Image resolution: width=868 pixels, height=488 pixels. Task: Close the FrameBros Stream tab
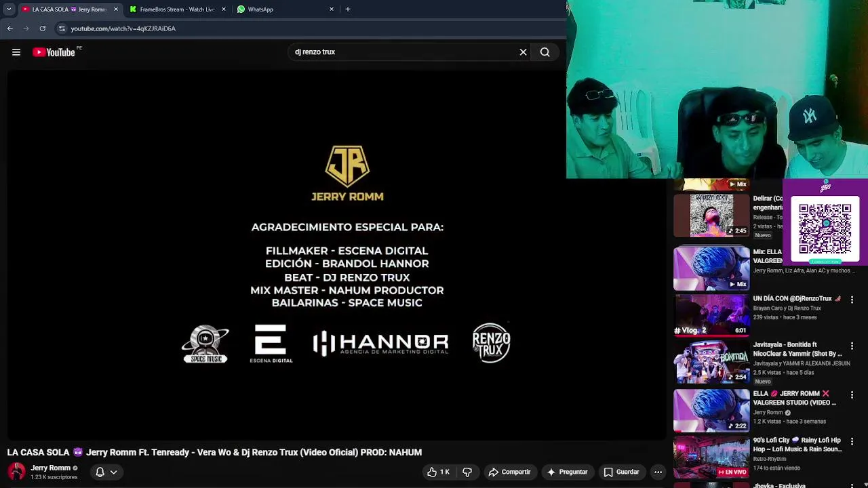pyautogui.click(x=224, y=9)
